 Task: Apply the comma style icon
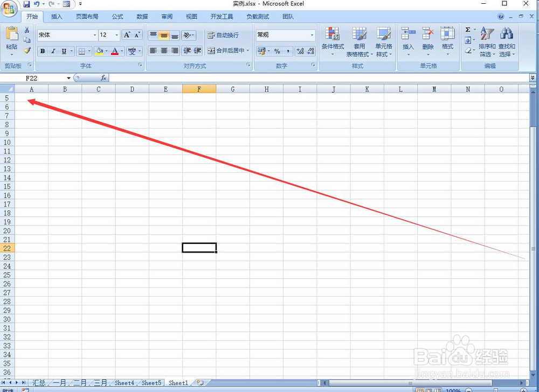(288, 51)
